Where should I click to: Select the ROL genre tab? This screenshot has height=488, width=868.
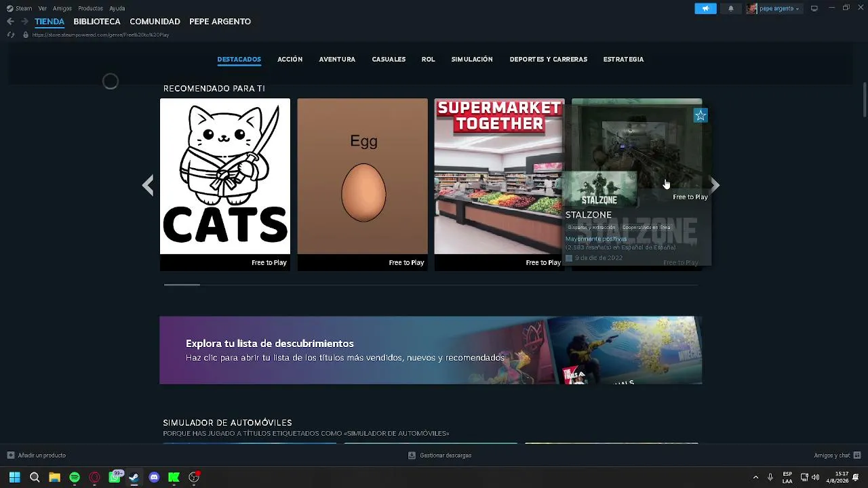(x=428, y=60)
